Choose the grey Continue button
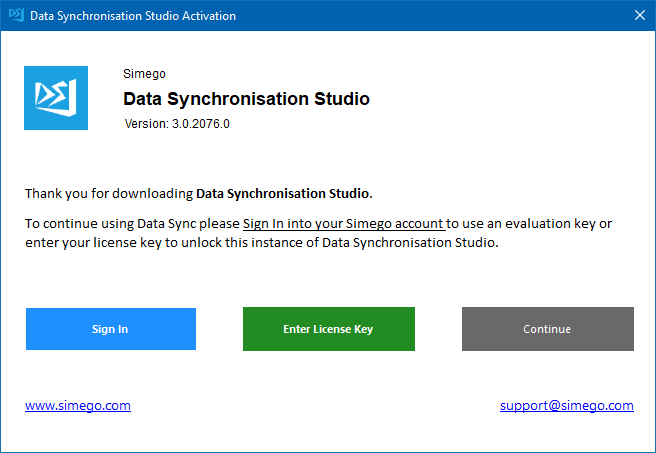The height and width of the screenshot is (453, 656). point(548,329)
